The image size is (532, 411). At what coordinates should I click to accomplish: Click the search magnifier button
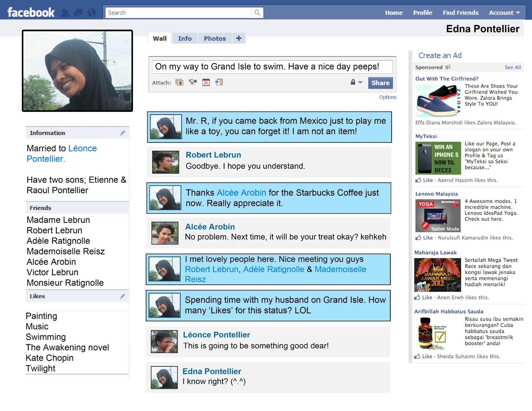pos(257,13)
